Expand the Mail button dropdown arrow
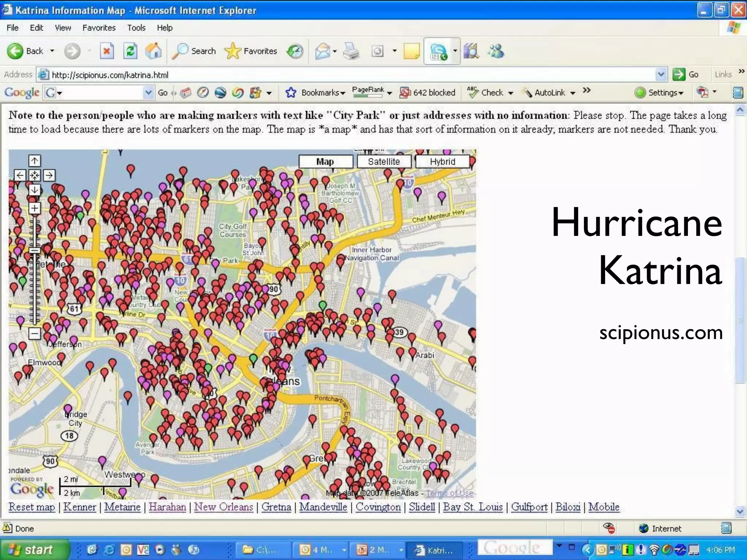This screenshot has height=560, width=747. pyautogui.click(x=334, y=51)
